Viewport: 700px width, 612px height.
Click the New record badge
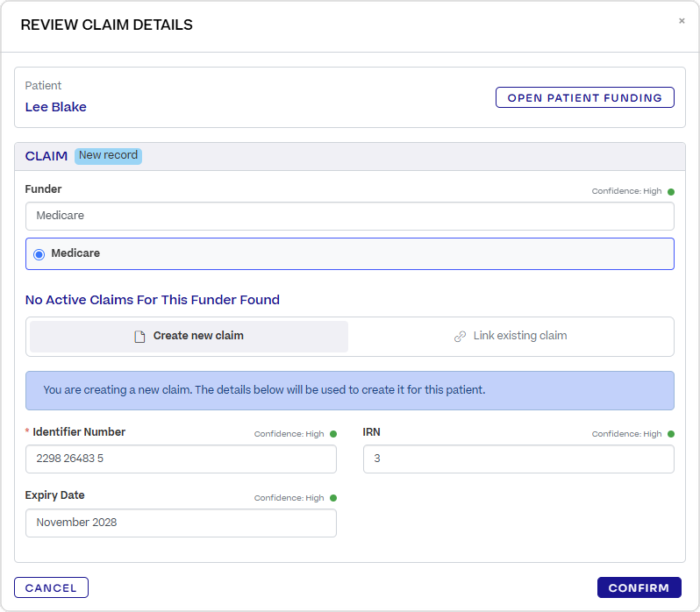(x=108, y=156)
